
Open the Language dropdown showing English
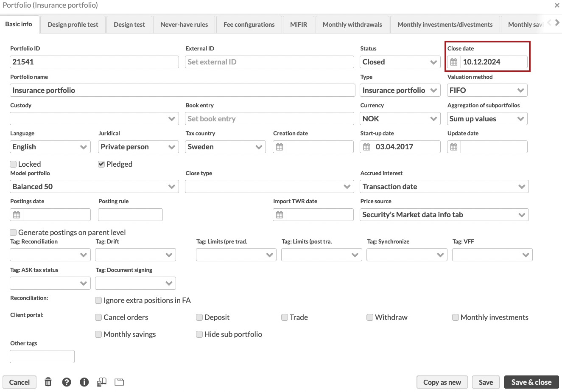[50, 147]
